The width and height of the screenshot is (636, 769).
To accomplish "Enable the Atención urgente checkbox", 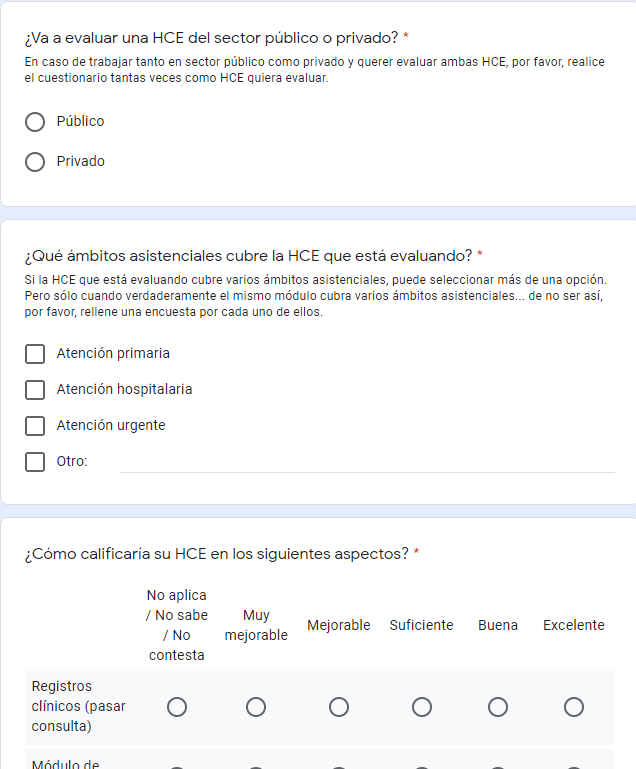I will tap(35, 426).
